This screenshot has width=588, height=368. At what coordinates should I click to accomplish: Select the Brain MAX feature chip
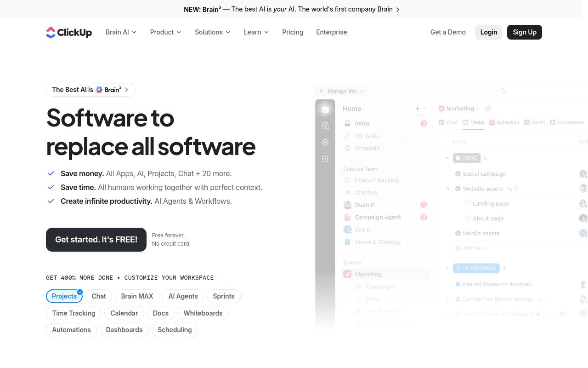pyautogui.click(x=137, y=296)
